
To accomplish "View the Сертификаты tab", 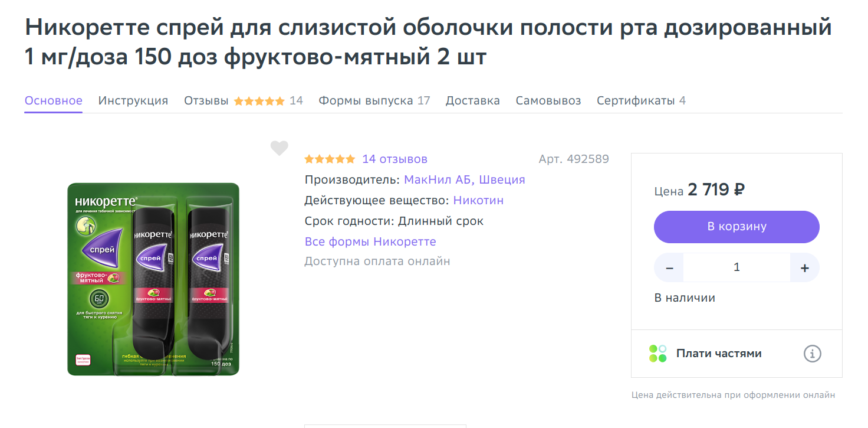I will [x=641, y=100].
